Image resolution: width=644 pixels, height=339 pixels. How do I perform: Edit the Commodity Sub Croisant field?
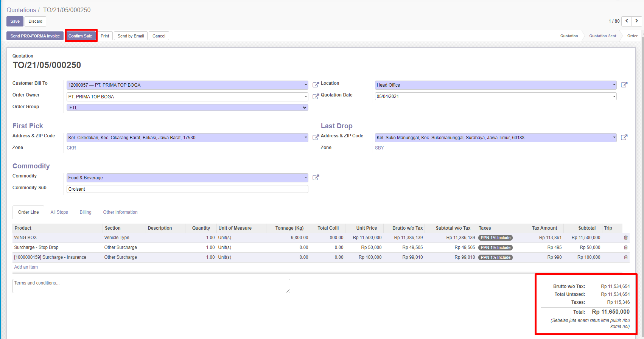[x=187, y=189]
